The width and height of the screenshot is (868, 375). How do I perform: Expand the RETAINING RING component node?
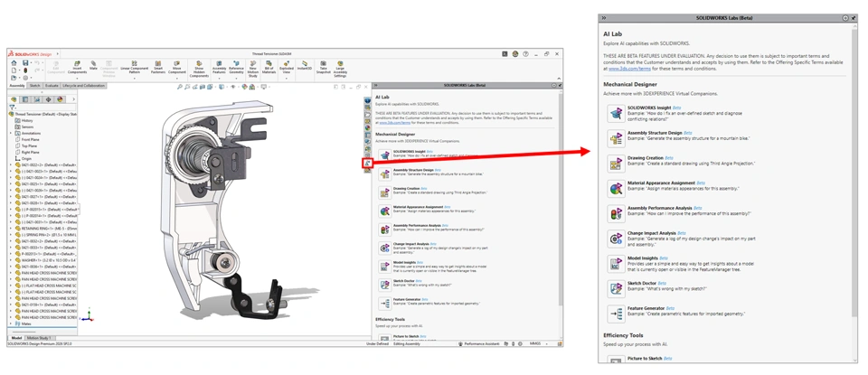pyautogui.click(x=11, y=229)
